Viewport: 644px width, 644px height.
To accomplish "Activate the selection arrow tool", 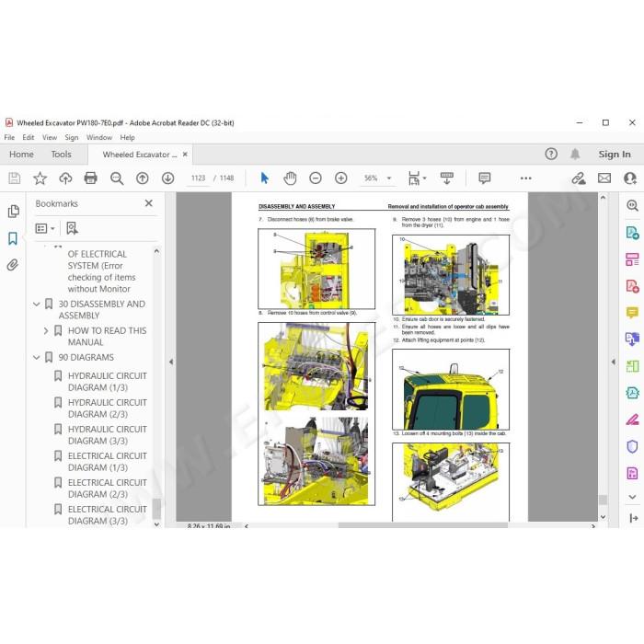I will (x=265, y=178).
